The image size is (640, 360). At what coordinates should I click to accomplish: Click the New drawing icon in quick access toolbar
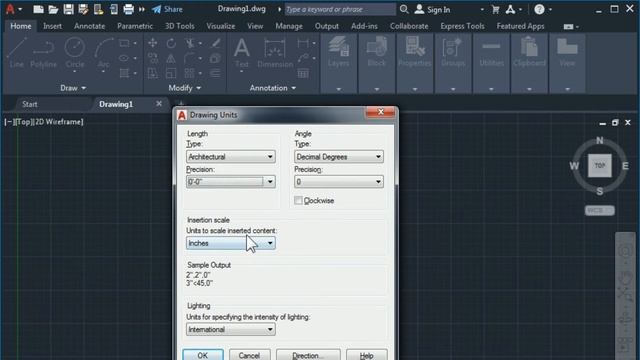[38, 9]
